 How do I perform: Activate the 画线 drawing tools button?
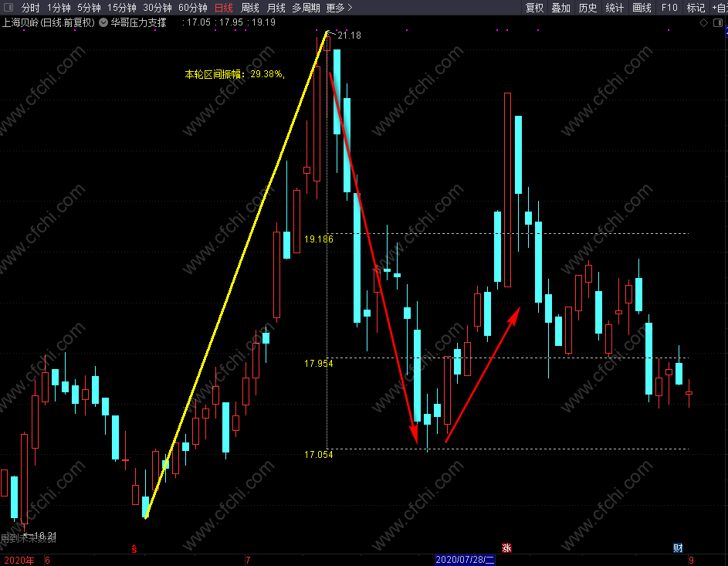[642, 8]
